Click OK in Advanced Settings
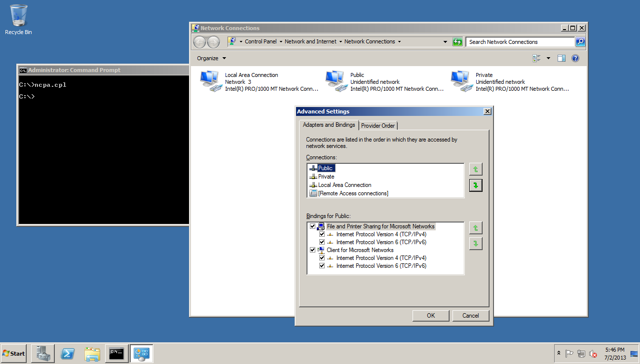The width and height of the screenshot is (640, 364). [x=431, y=316]
